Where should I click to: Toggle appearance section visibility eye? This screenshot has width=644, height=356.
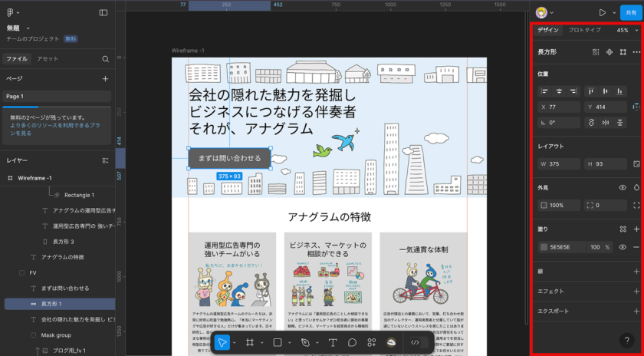coord(622,187)
